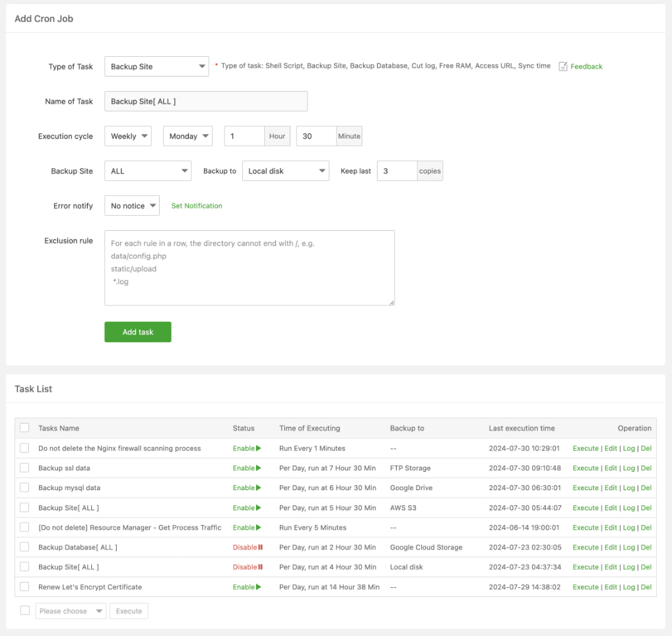Open the Error notify No notice dropdown

coord(132,206)
